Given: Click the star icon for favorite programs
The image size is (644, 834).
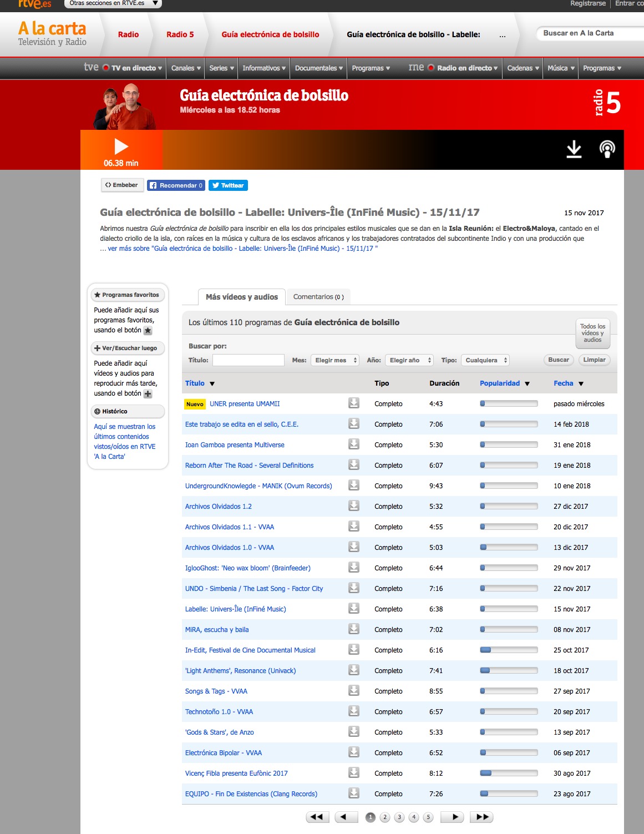Looking at the screenshot, I should coord(148,331).
